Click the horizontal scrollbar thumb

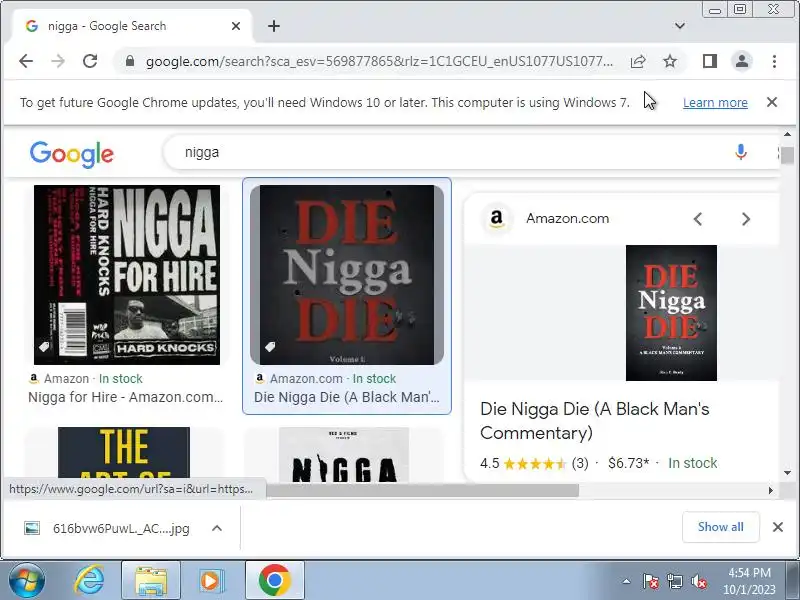point(422,490)
